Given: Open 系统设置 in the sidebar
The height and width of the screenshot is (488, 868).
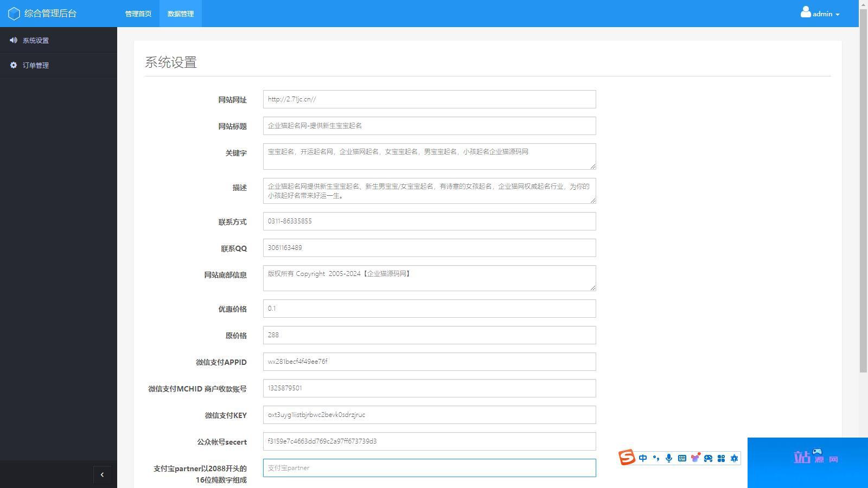Looking at the screenshot, I should 59,40.
